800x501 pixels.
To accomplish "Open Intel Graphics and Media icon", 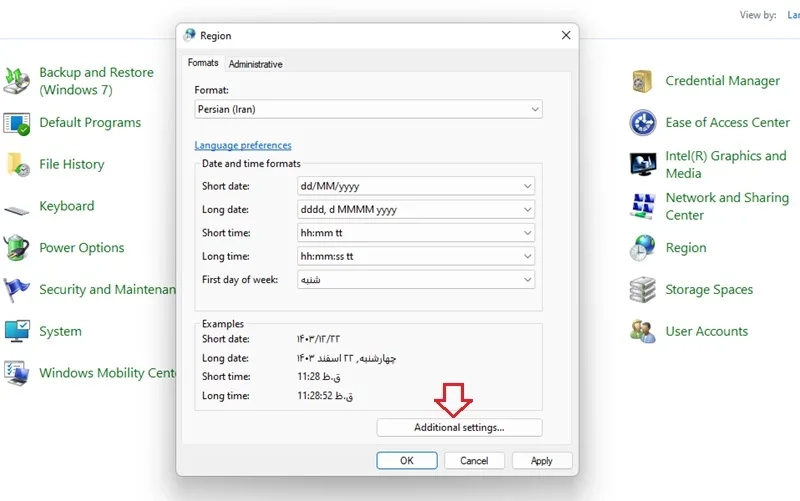I will tap(643, 164).
